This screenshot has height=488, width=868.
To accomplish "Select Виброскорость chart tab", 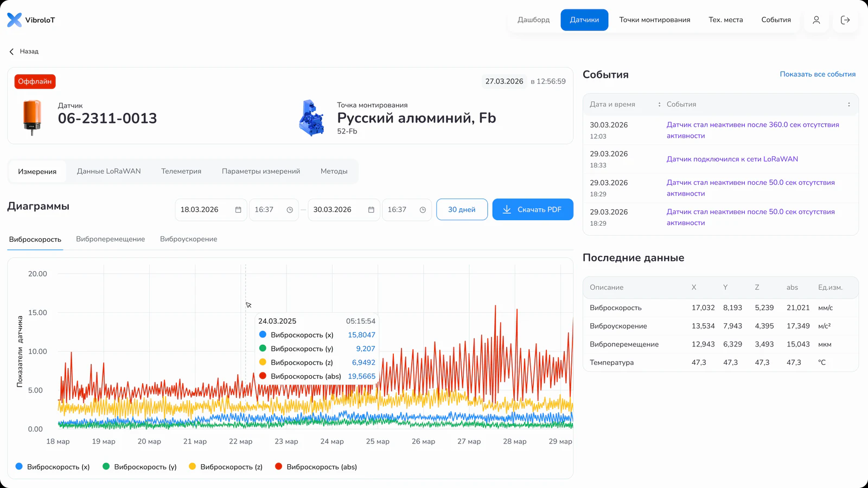I will 35,239.
